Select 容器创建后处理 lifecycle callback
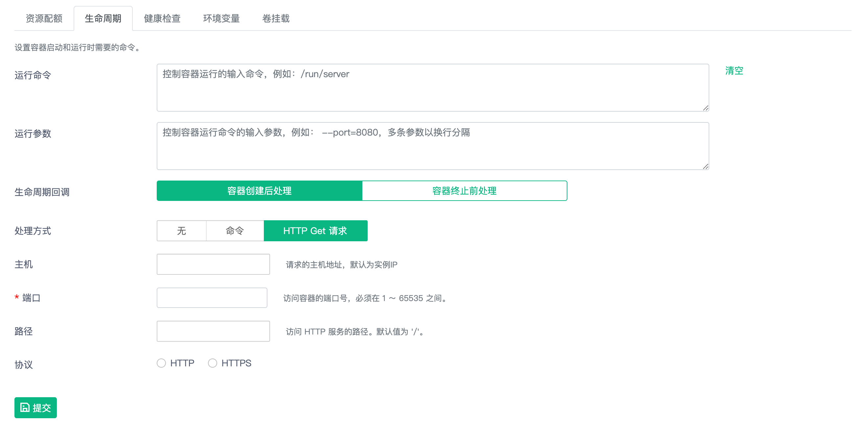Image resolution: width=868 pixels, height=432 pixels. coord(260,191)
